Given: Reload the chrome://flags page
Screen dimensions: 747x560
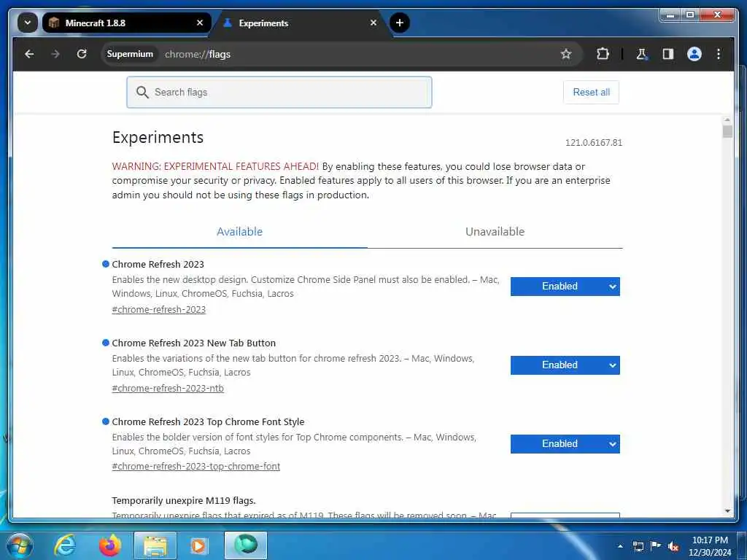Looking at the screenshot, I should [82, 54].
